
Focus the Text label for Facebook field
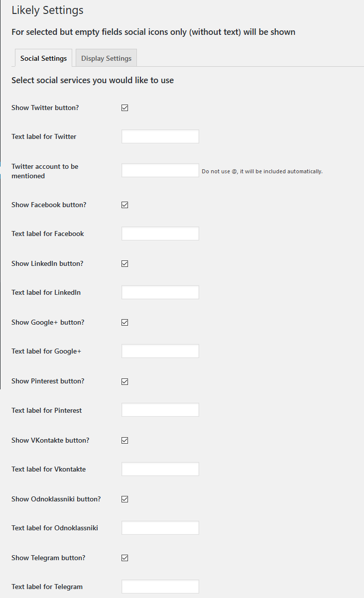pyautogui.click(x=160, y=234)
